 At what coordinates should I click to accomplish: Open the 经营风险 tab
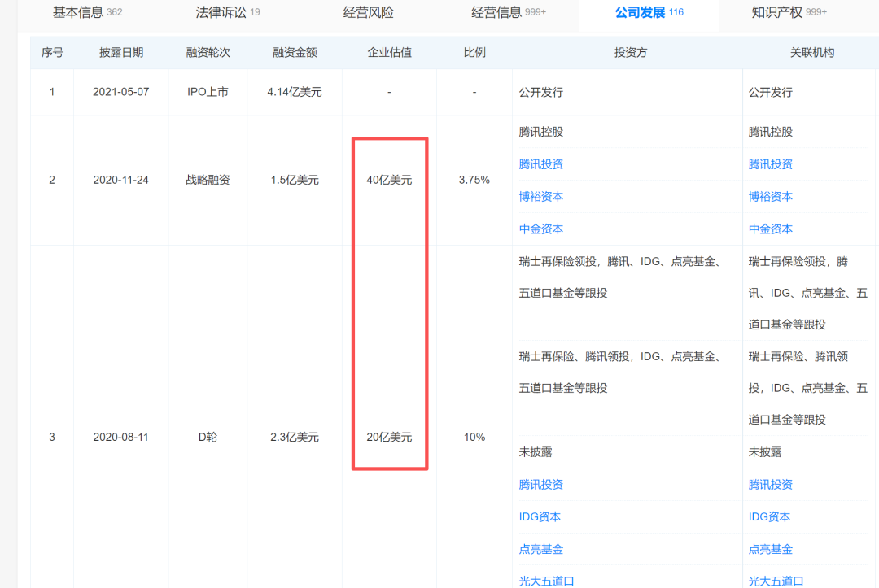(x=369, y=12)
